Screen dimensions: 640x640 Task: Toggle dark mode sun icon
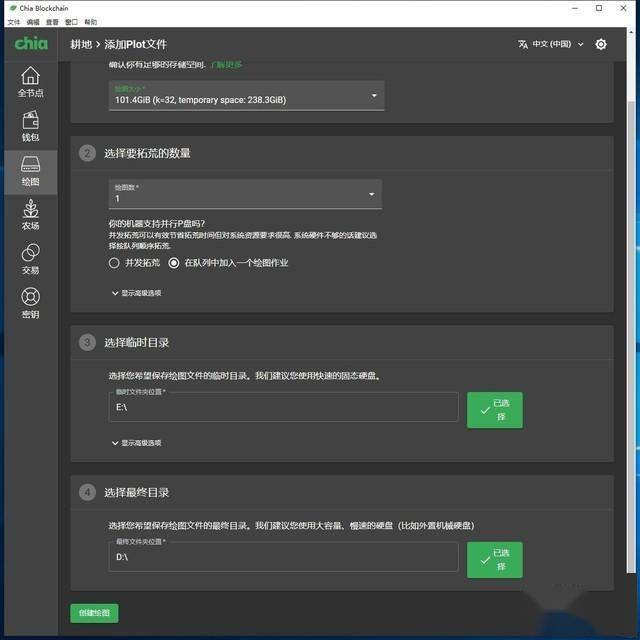tap(601, 44)
